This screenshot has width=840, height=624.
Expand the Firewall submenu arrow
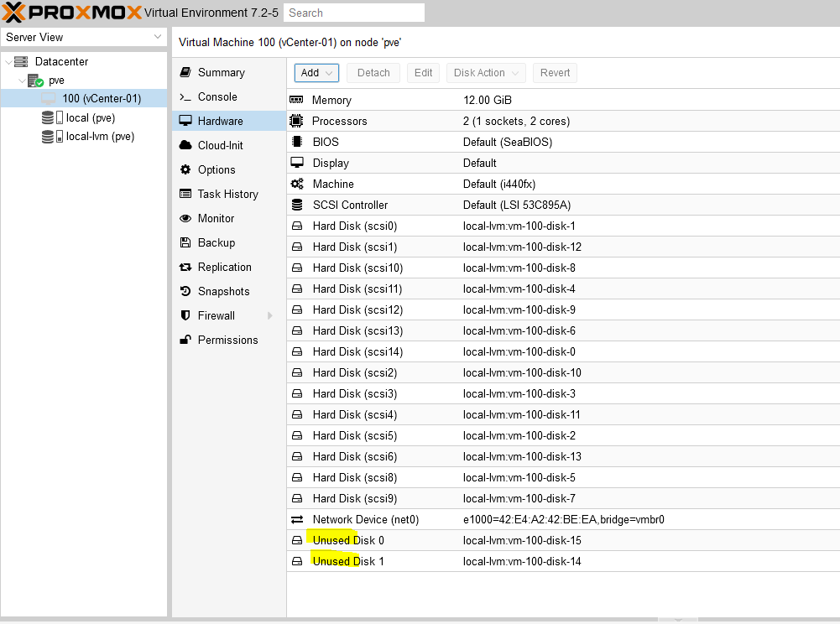tap(270, 315)
